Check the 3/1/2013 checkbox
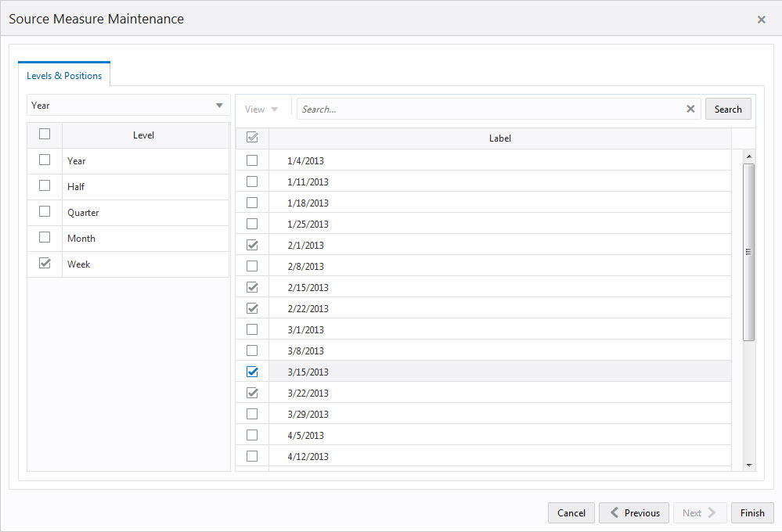Screen dimensions: 782x532 point(252,329)
